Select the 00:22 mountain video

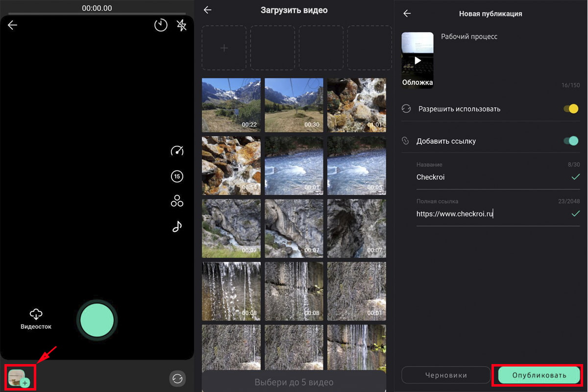click(x=231, y=105)
